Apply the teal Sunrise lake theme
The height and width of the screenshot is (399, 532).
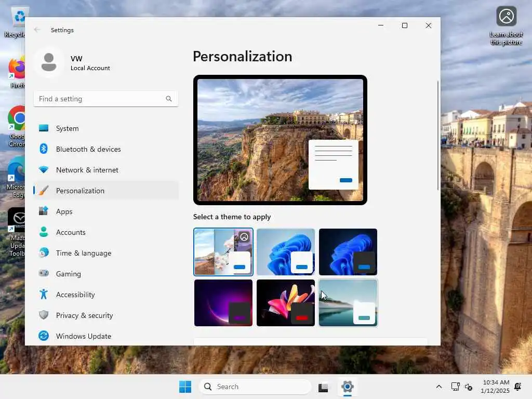click(348, 303)
